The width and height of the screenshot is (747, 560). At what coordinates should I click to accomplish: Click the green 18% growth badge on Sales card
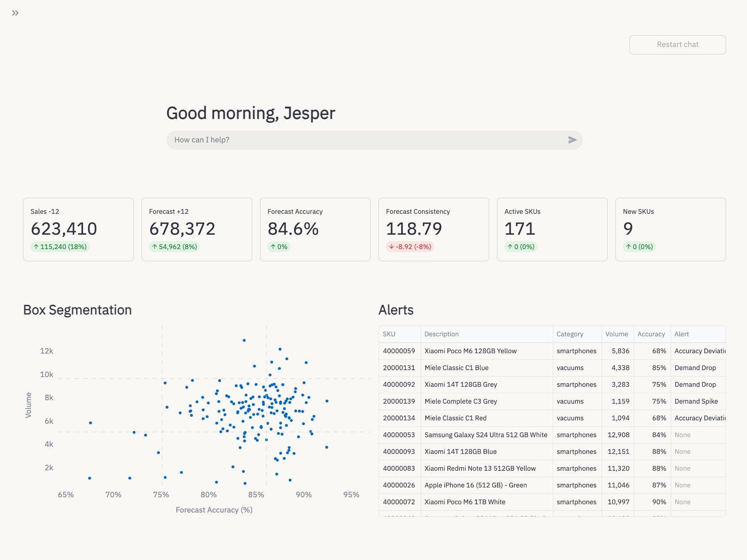(60, 246)
